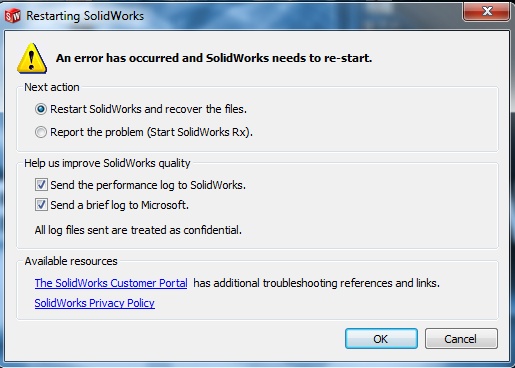Click the yellow warning triangle icon

(x=32, y=58)
